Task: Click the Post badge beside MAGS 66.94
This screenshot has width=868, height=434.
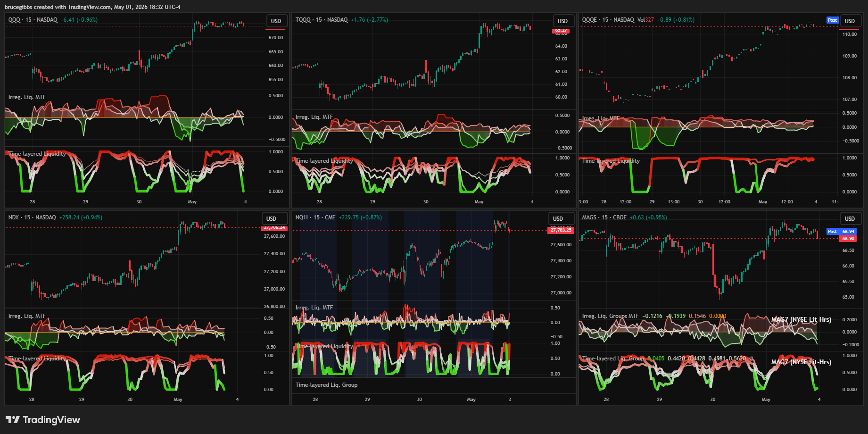Action: [x=832, y=232]
